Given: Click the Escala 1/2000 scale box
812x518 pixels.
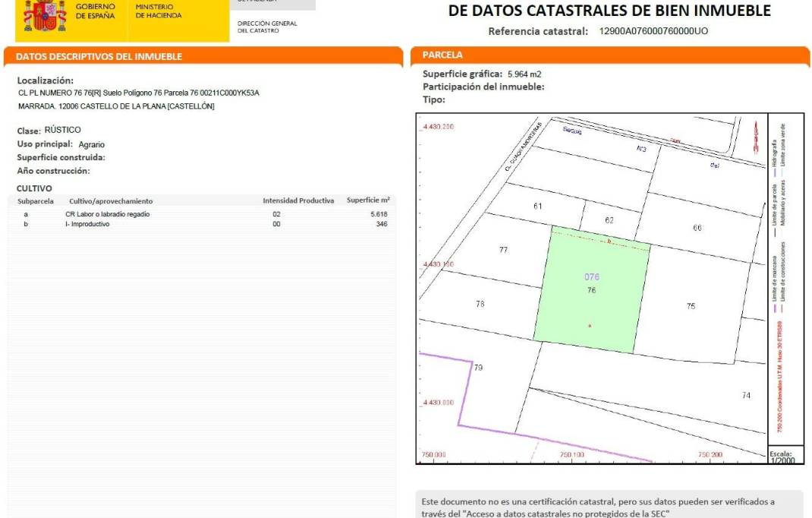Looking at the screenshot, I should (x=785, y=456).
